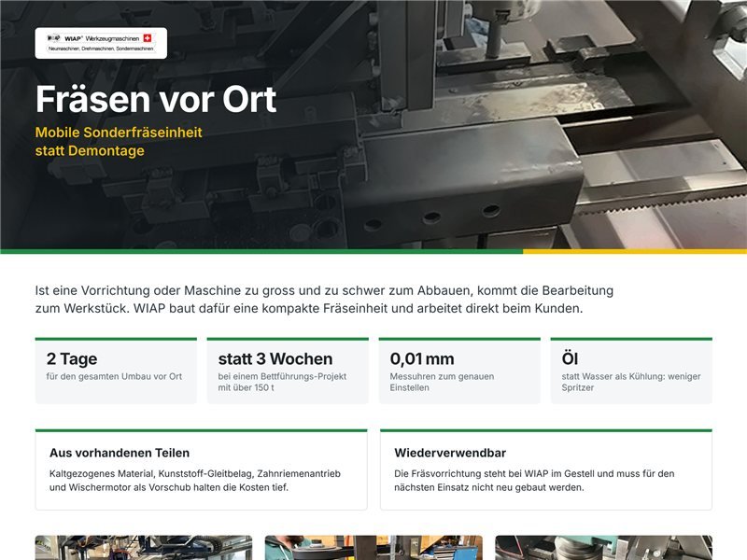The width and height of the screenshot is (747, 560).
Task: Click the intro paragraph starting 'Ist eine Vorrichtung'
Action: [x=324, y=299]
